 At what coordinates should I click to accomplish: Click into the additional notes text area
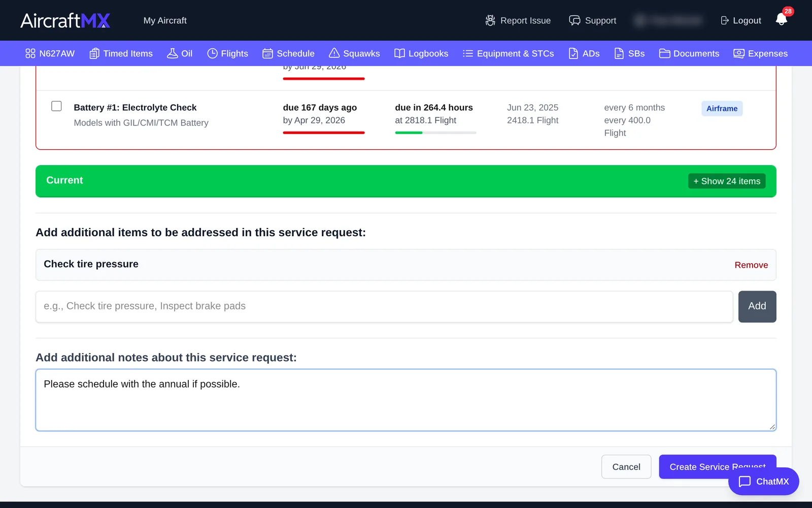[406, 400]
